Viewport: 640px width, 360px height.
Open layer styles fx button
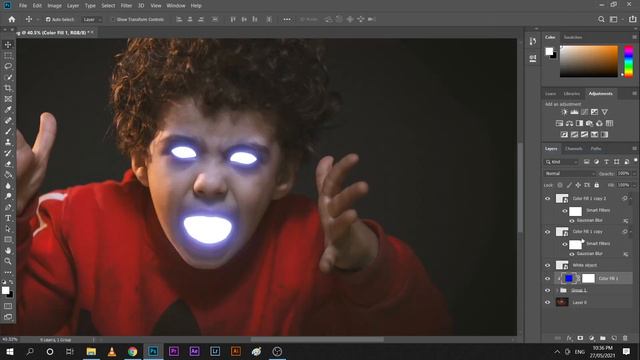pos(569,338)
